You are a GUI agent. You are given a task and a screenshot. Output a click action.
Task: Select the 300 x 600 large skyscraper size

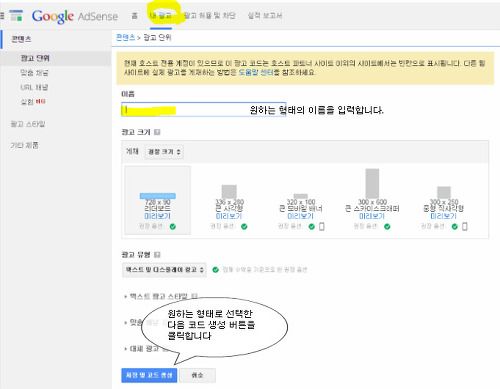(372, 200)
